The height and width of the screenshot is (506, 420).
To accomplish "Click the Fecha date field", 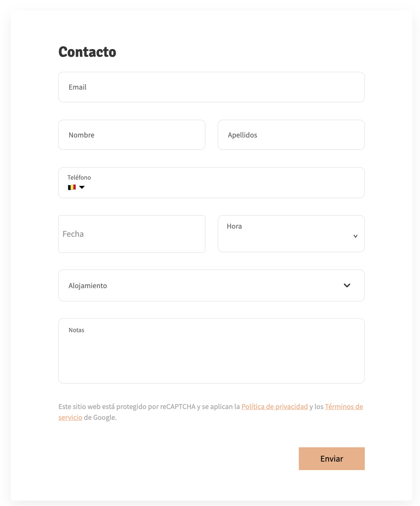I will (x=132, y=234).
